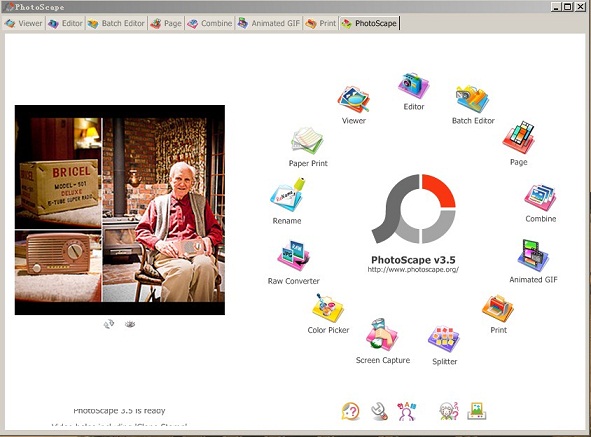591x437 pixels.
Task: Click the PhotoScape logo in circle center
Action: pyautogui.click(x=413, y=209)
